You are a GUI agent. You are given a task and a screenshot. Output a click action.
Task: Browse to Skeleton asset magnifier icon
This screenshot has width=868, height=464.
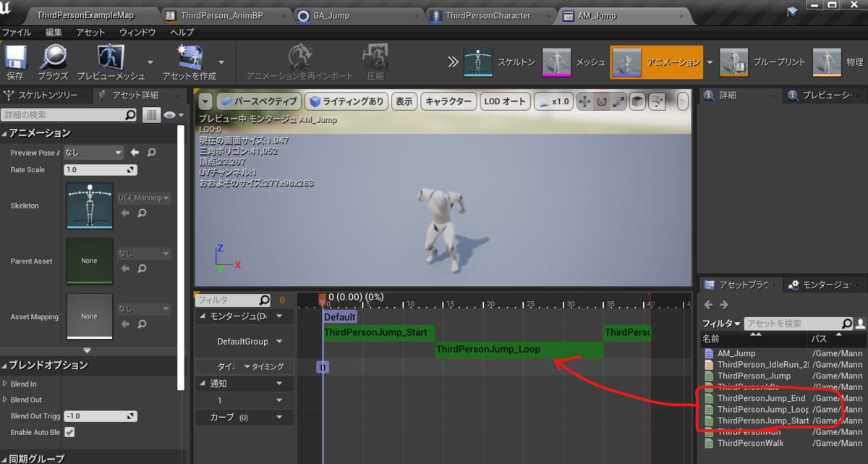coord(142,213)
